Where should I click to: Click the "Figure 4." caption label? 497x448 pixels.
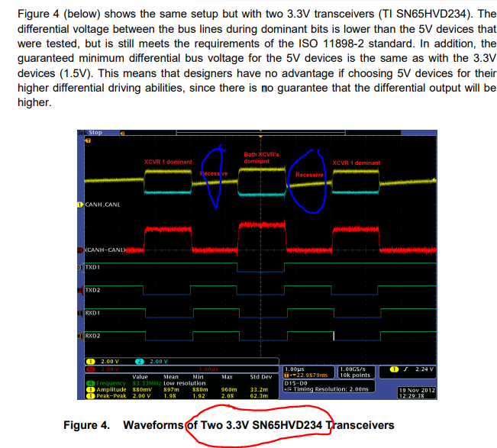pos(86,425)
